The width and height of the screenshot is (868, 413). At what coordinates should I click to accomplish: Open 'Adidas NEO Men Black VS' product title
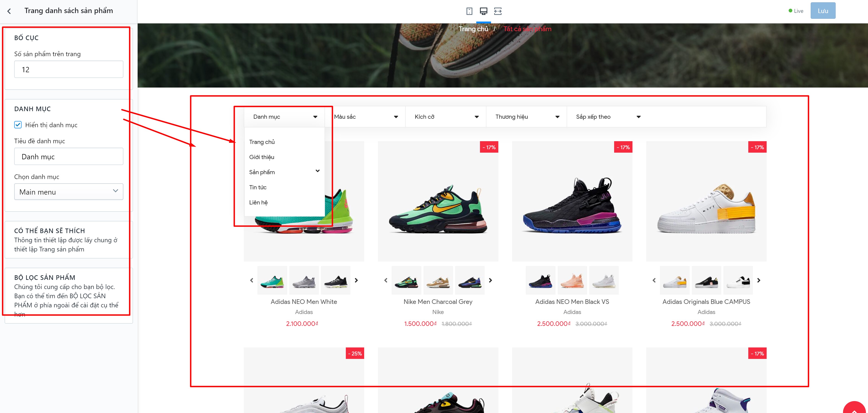coord(572,302)
